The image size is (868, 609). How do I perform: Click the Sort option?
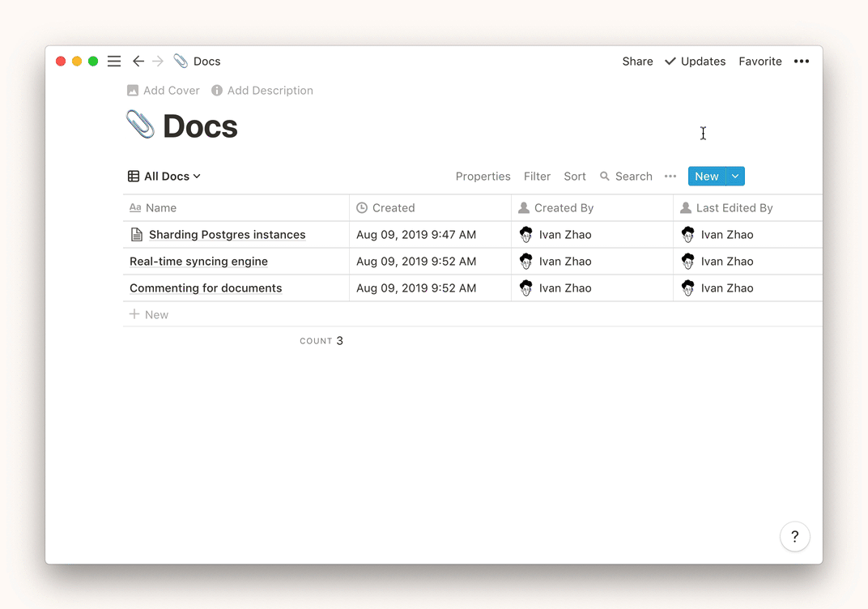point(575,177)
